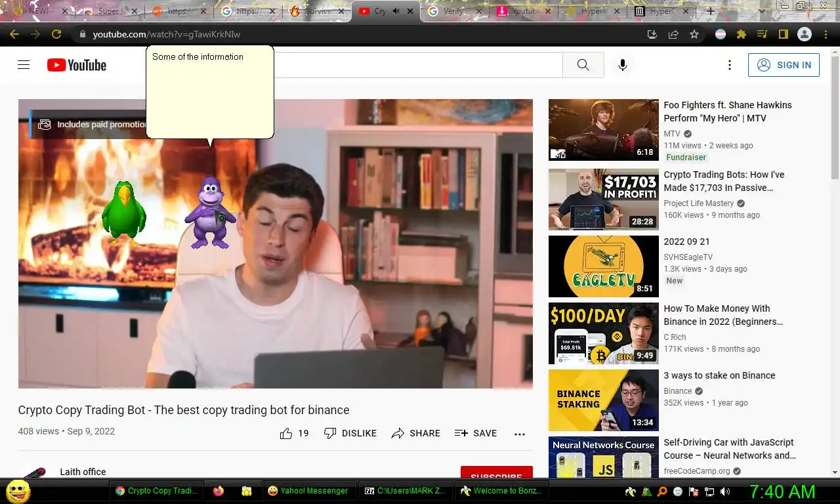
Task: Click the YouTube search input field
Action: (418, 65)
